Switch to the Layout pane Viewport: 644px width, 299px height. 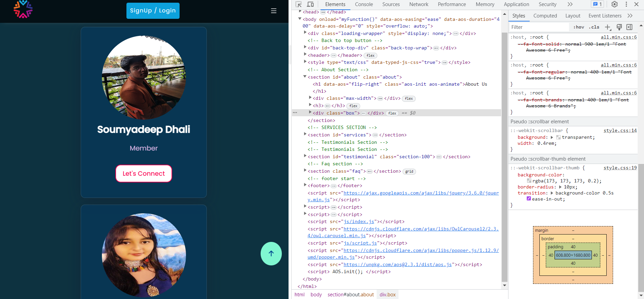[x=573, y=16]
